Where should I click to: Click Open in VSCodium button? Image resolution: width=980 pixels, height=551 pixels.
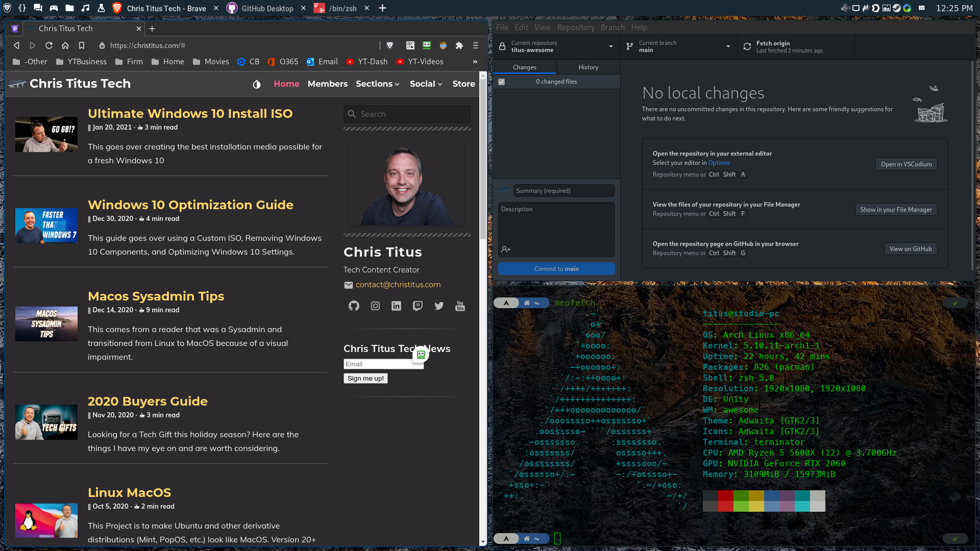(x=906, y=164)
